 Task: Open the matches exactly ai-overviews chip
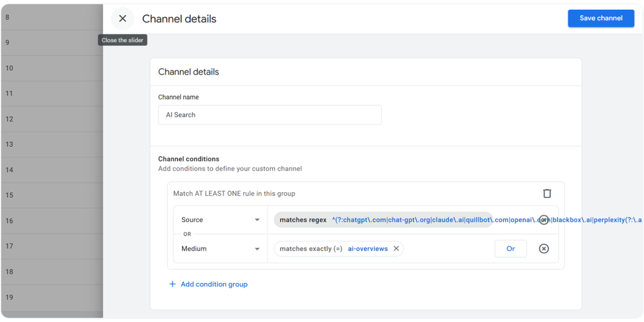(x=338, y=248)
